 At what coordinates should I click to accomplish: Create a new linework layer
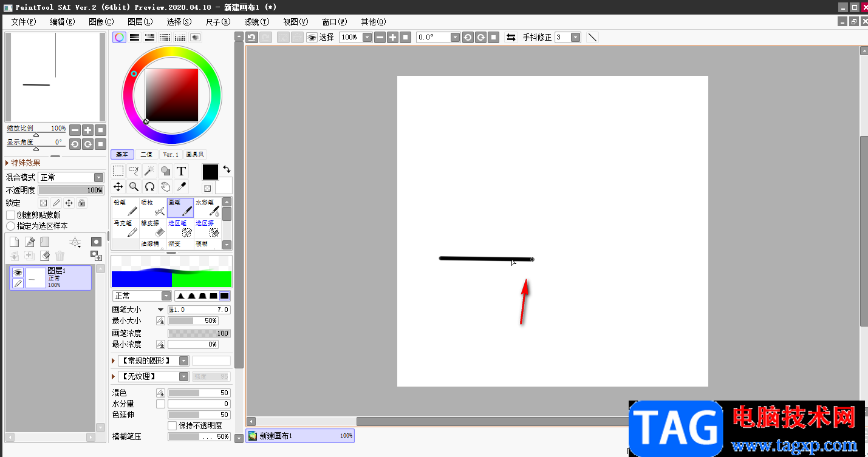29,242
